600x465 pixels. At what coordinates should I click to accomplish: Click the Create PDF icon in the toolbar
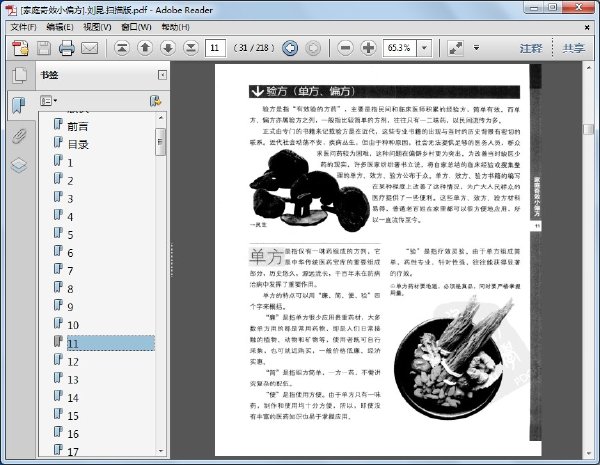pos(20,48)
